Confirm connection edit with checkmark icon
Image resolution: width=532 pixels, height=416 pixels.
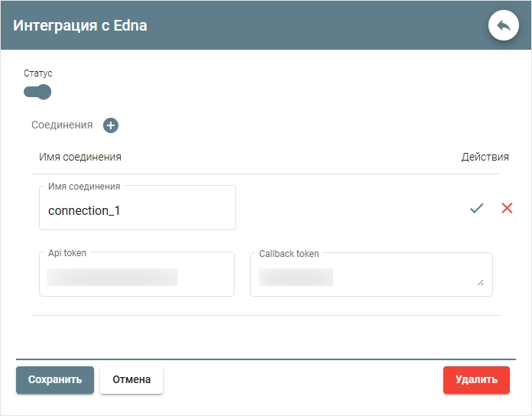click(x=477, y=208)
